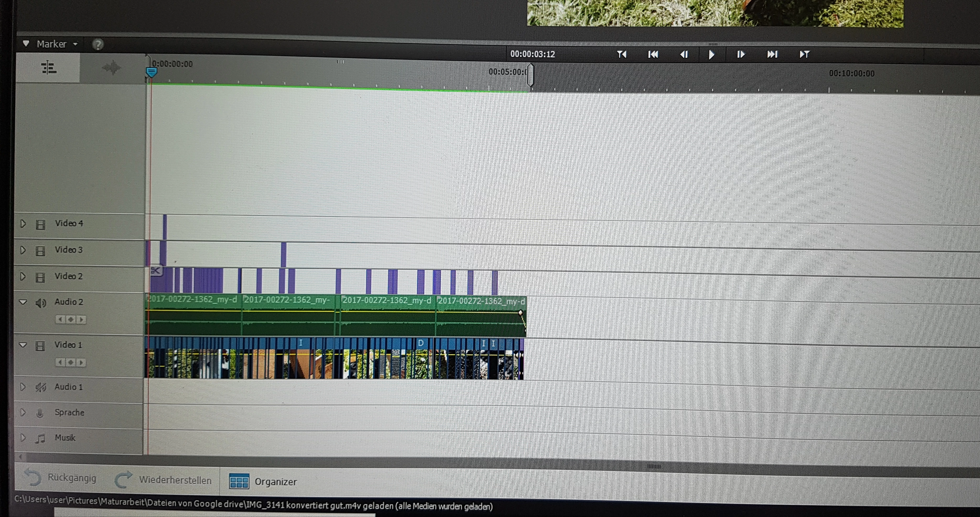
Task: Click the scissors split clip icon
Action: click(x=156, y=270)
